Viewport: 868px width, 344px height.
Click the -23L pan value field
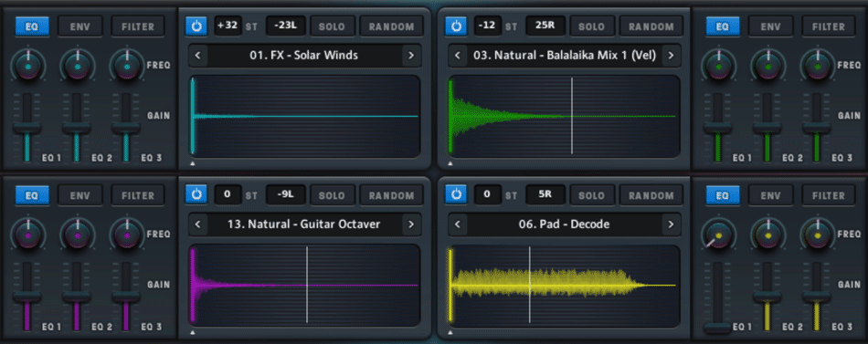click(286, 26)
